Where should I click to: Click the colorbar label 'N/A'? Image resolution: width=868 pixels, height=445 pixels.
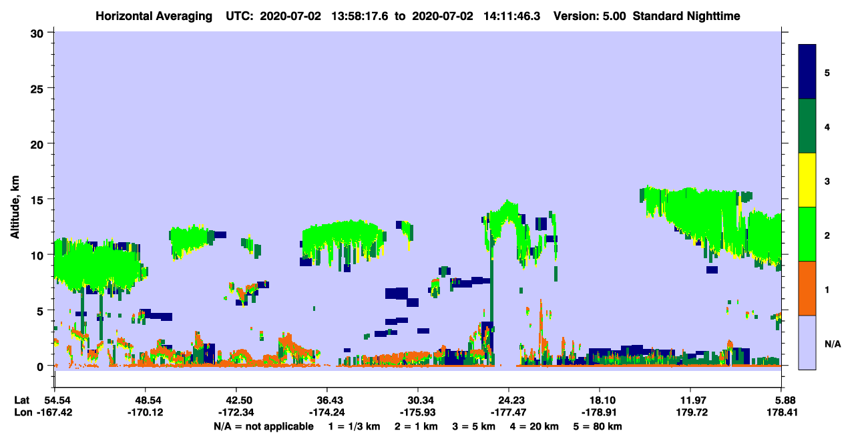pos(832,344)
